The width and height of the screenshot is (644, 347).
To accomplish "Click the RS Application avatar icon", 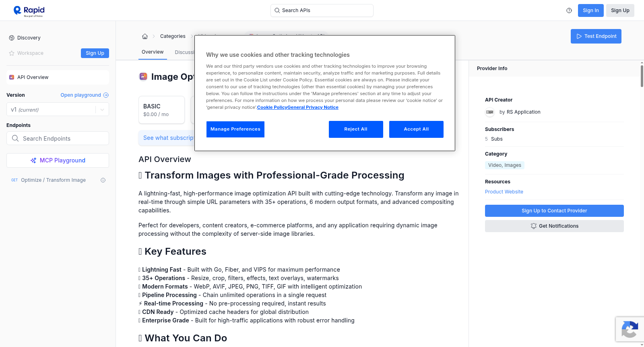I will coord(490,112).
